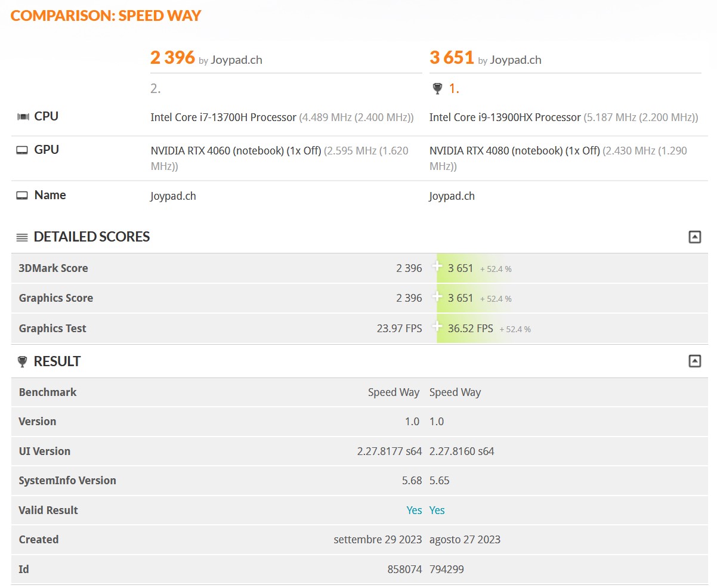717x588 pixels.
Task: Click the 23.97 FPS value
Action: 400,329
